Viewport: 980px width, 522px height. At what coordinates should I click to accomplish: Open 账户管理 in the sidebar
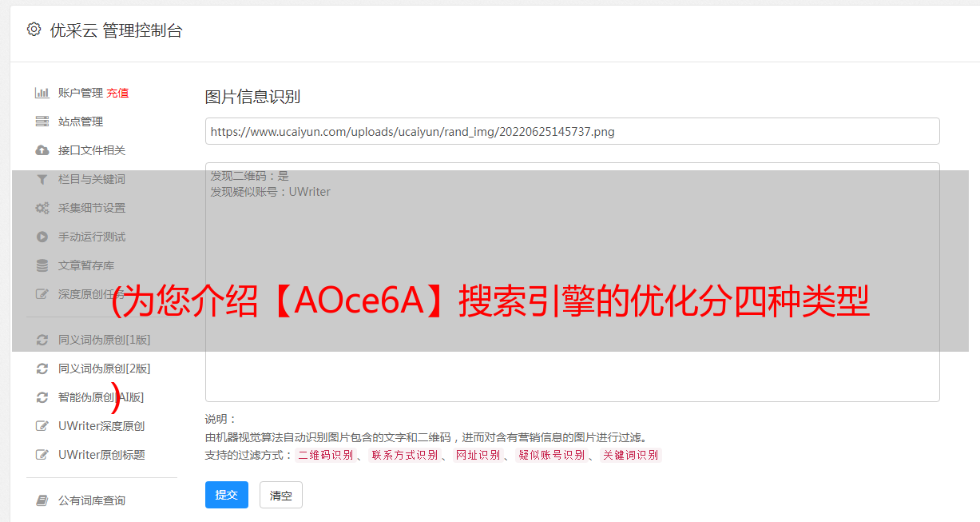tap(81, 93)
